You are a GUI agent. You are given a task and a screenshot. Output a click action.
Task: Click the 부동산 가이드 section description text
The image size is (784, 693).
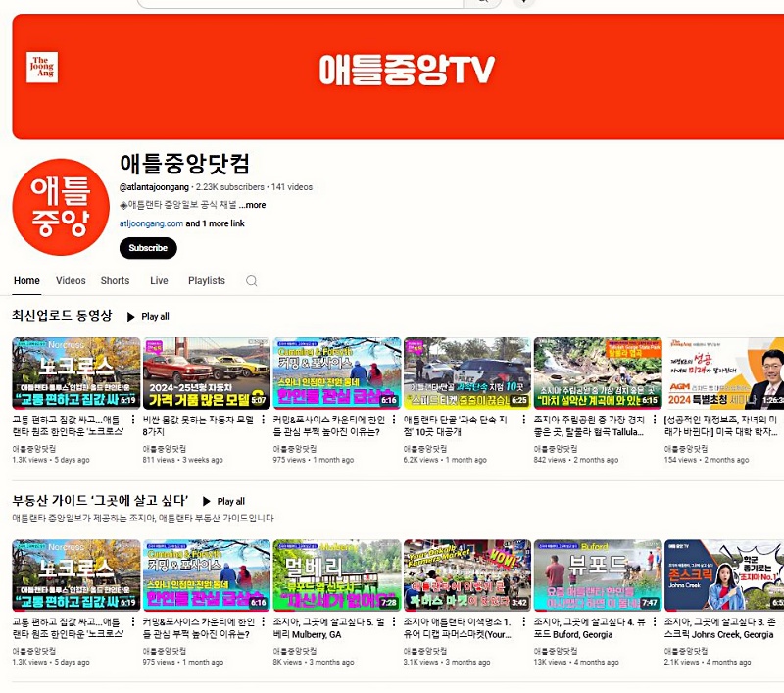pyautogui.click(x=143, y=518)
